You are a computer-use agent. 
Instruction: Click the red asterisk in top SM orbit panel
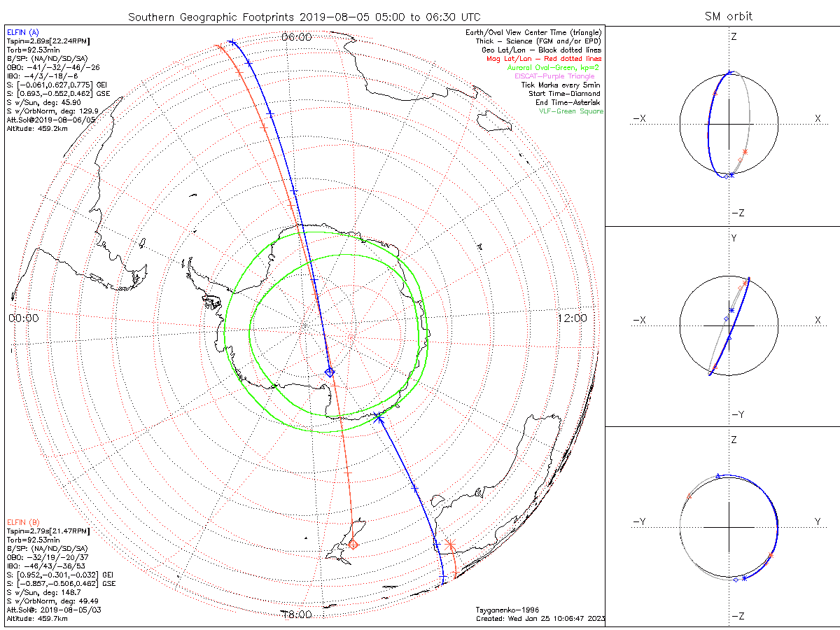tap(745, 152)
